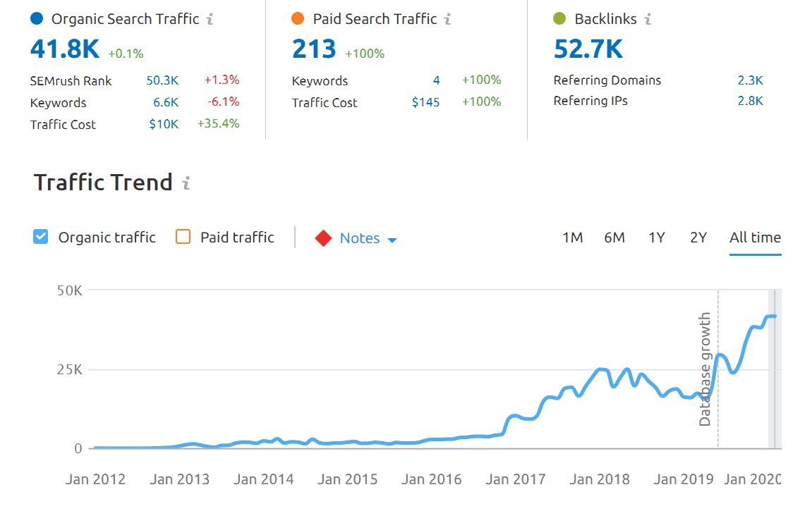Open the 41.8K organic traffic value
Viewport: 812px width, 511px height.
pos(65,49)
